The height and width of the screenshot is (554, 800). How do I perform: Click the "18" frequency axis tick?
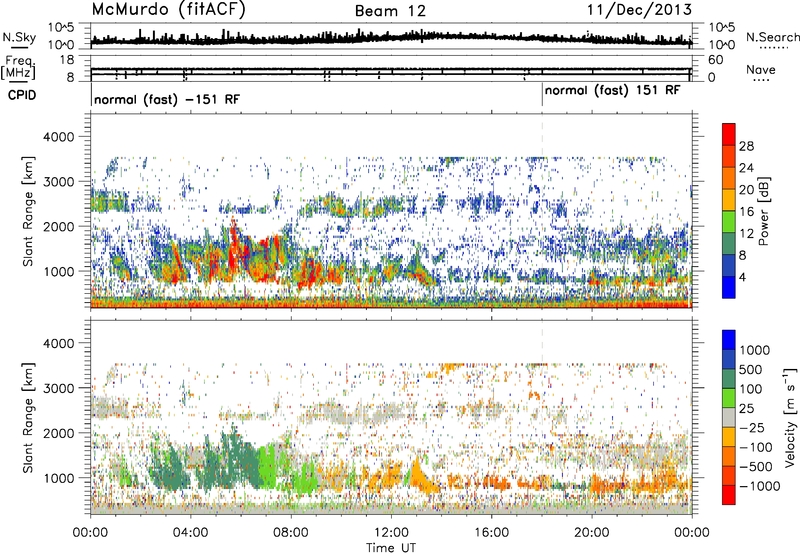pyautogui.click(x=67, y=60)
